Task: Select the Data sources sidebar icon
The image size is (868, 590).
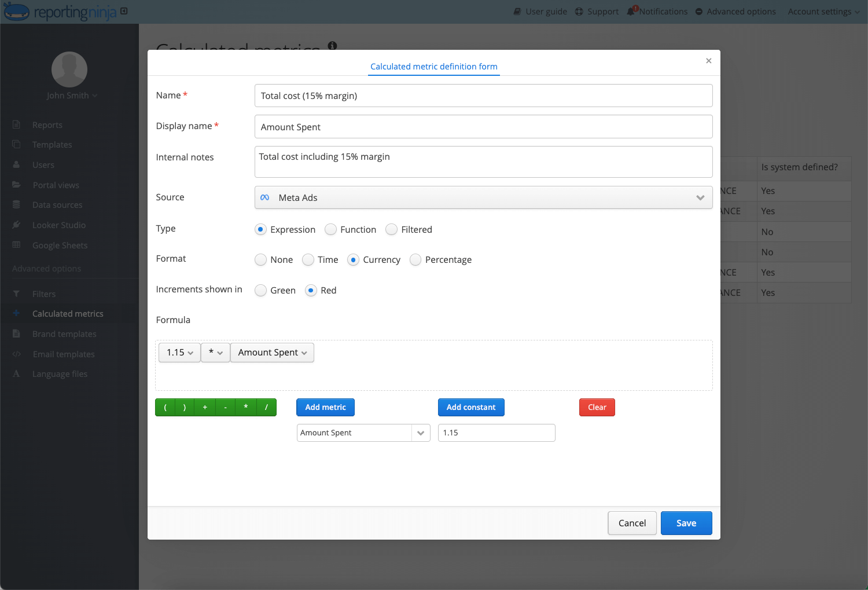Action: click(17, 204)
